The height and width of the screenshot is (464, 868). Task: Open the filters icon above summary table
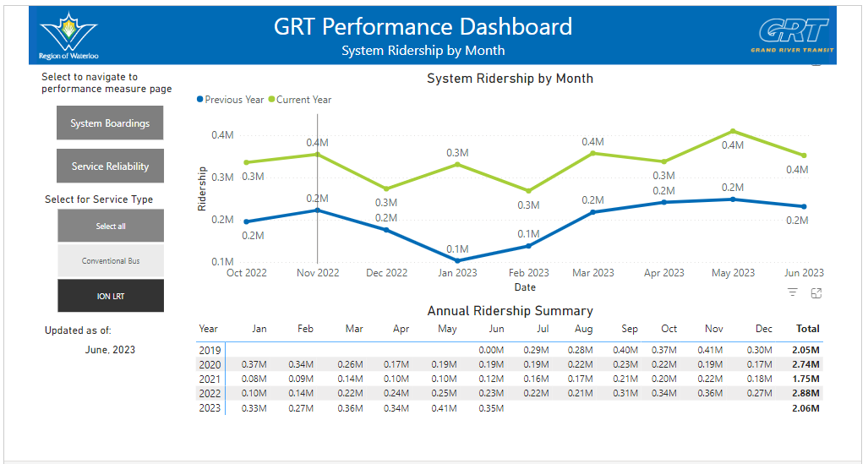[792, 292]
